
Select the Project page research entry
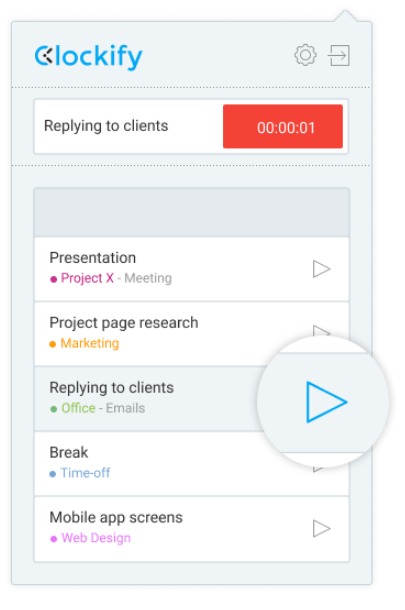(192, 334)
